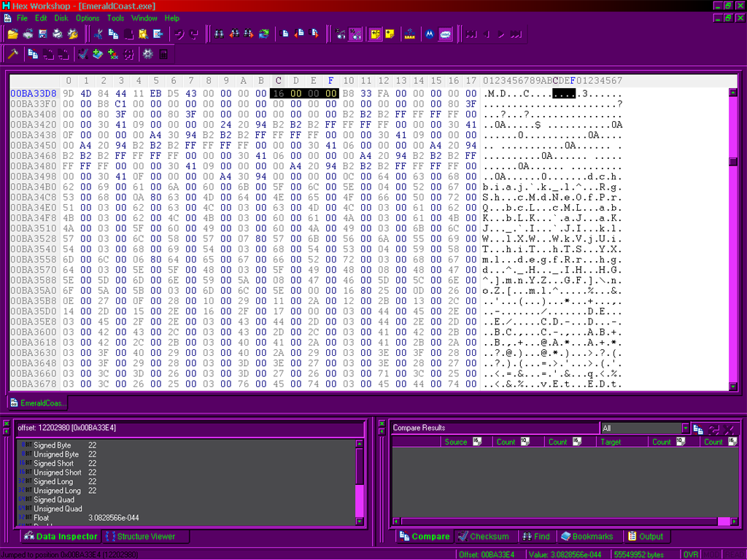This screenshot has height=560, width=747.
Task: Click the gear icon in second toolbar
Action: pyautogui.click(x=148, y=54)
